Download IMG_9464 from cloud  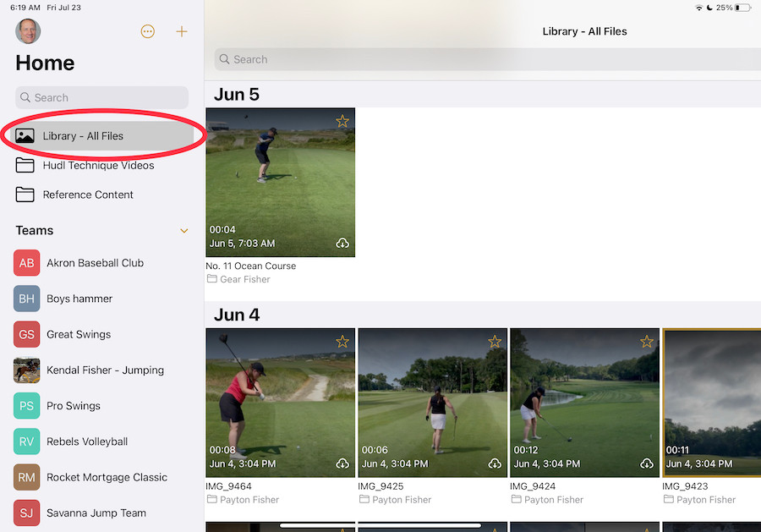342,463
